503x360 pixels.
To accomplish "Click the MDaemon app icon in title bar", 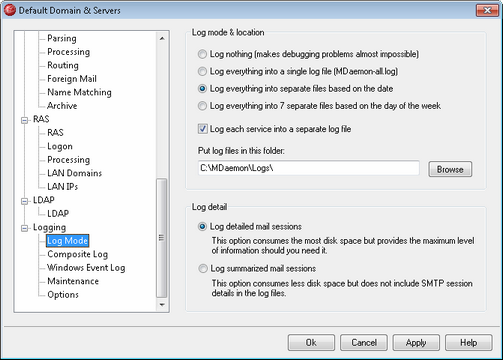I will click(x=9, y=10).
